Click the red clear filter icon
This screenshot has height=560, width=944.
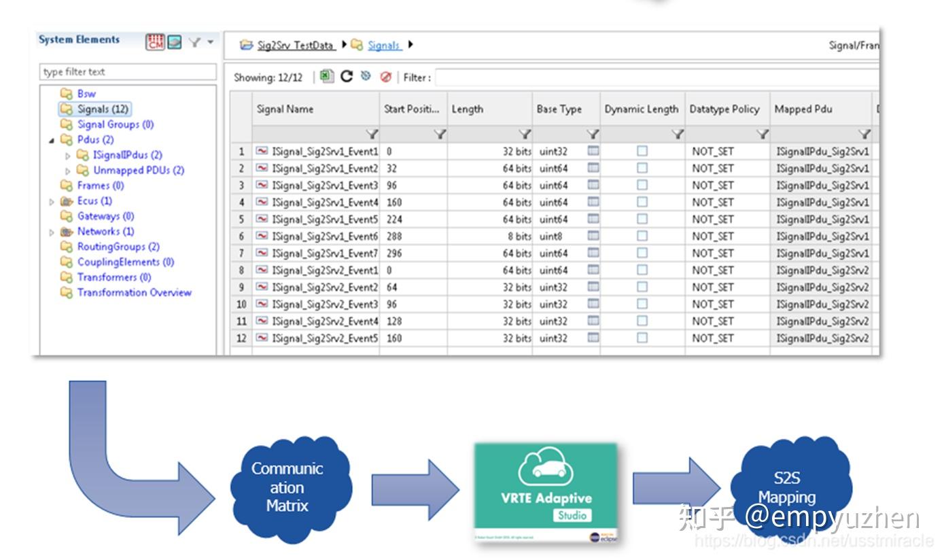point(386,77)
